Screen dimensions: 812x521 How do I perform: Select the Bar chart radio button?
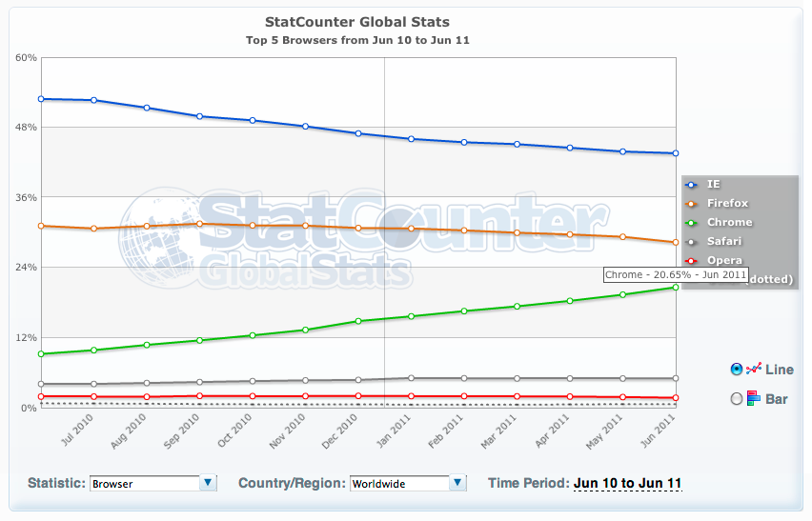[736, 399]
